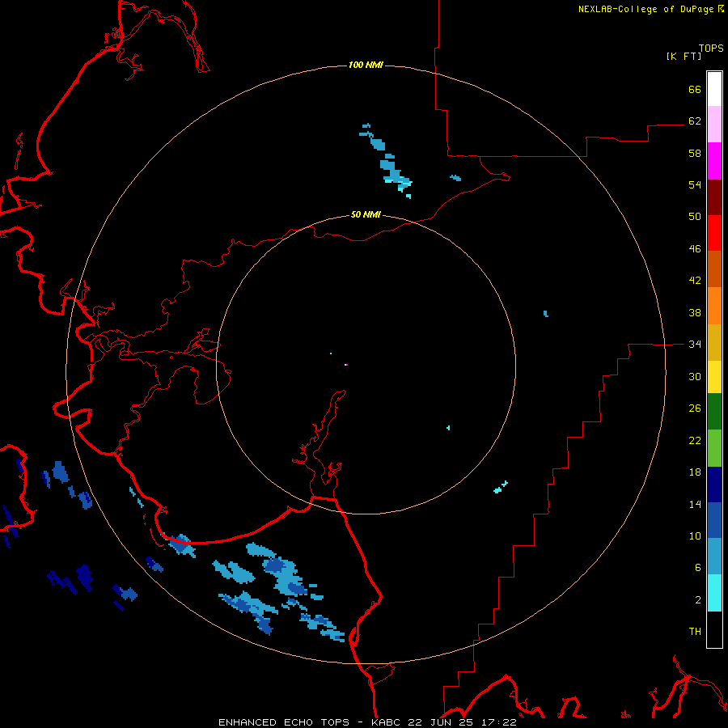The width and height of the screenshot is (728, 728).
Task: Click the legend value 42
Action: click(x=695, y=281)
